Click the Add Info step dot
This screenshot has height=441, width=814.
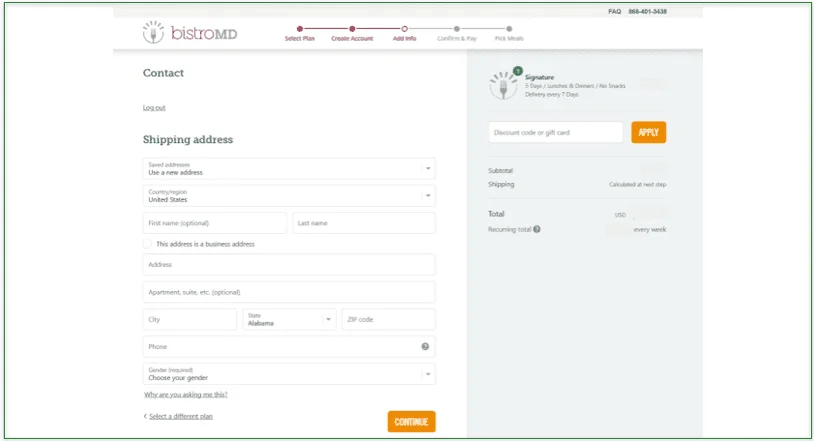(x=404, y=29)
